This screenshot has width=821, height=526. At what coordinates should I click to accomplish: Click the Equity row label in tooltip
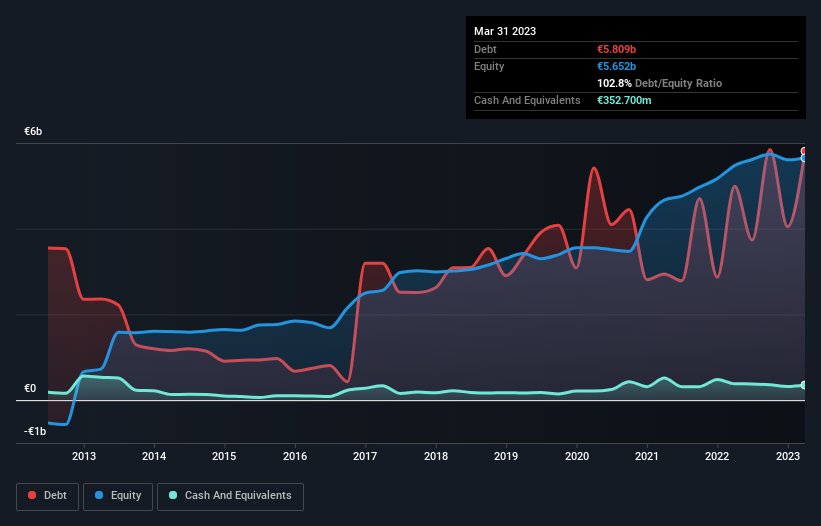point(489,66)
